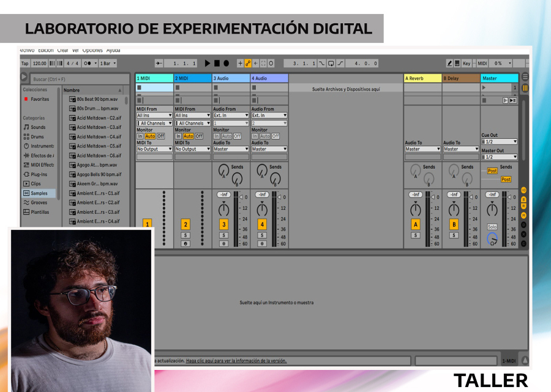
Task: Show or hide the browser with the triangle
Action: [x=24, y=76]
